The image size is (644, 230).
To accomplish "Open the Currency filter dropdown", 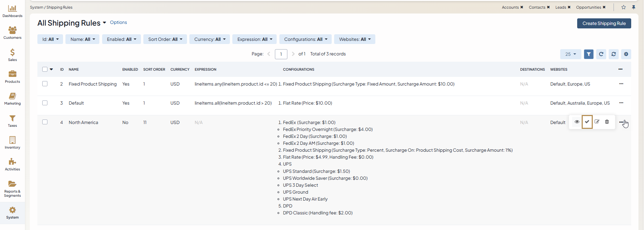I will [x=209, y=39].
